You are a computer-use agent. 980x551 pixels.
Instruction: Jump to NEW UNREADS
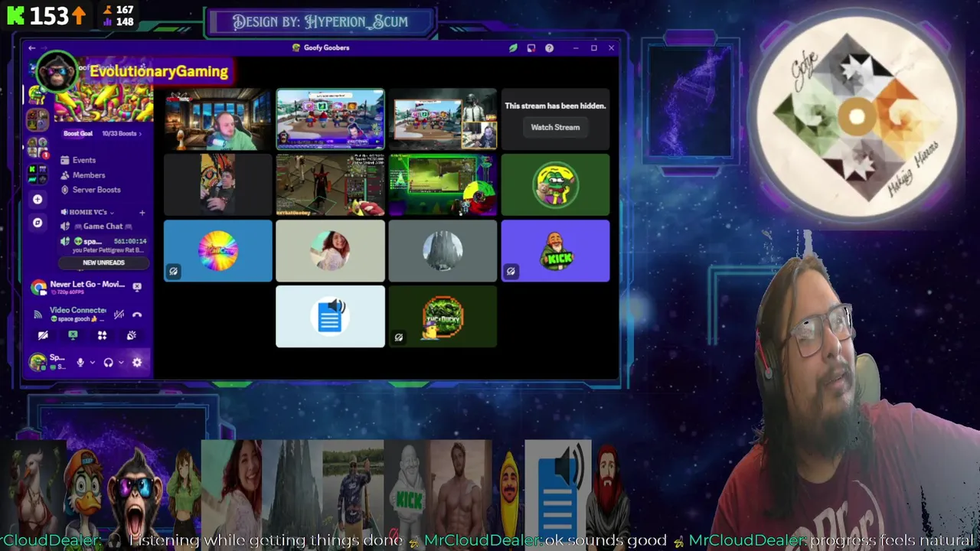103,262
